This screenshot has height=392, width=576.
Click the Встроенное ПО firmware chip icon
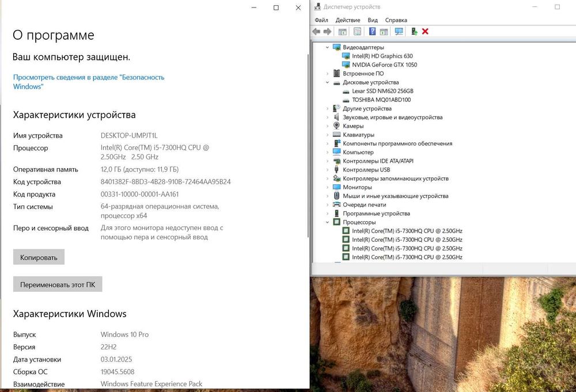(336, 74)
